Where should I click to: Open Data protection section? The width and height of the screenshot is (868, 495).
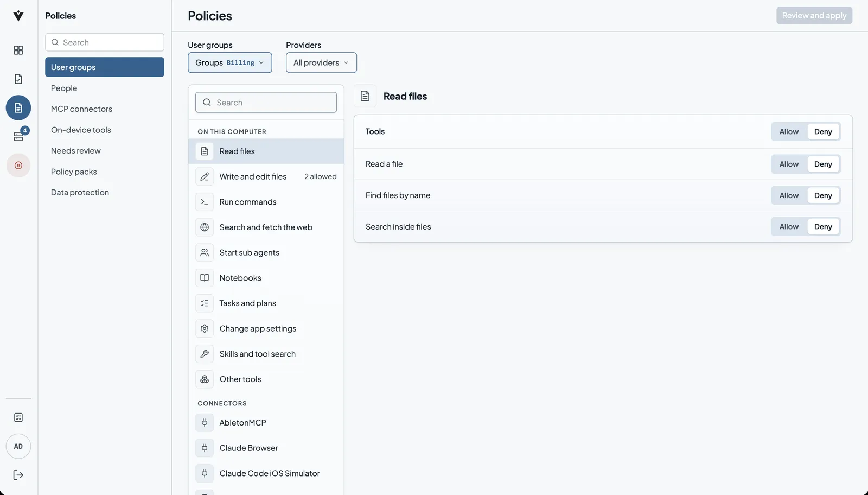click(105, 193)
